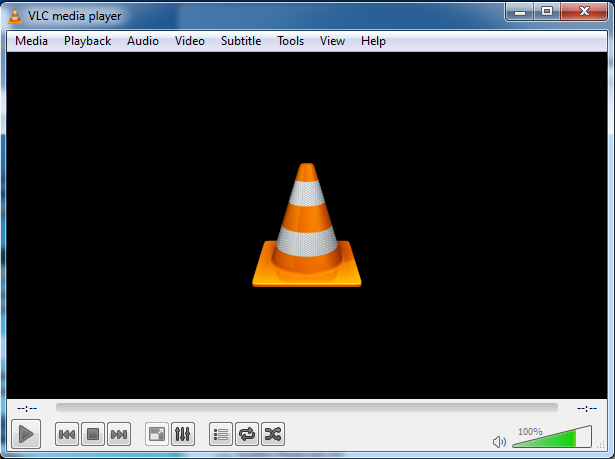This screenshot has height=459, width=615.
Task: Click the seek bar timeline
Action: (x=307, y=408)
